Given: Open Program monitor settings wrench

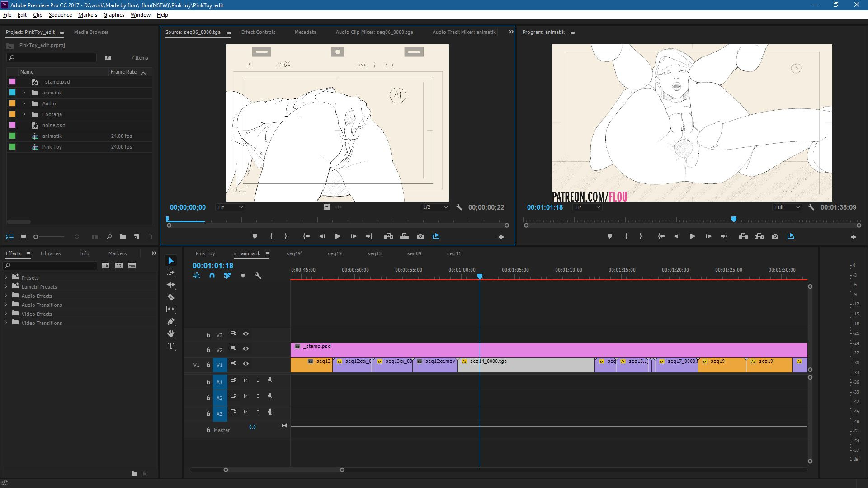Looking at the screenshot, I should [811, 207].
